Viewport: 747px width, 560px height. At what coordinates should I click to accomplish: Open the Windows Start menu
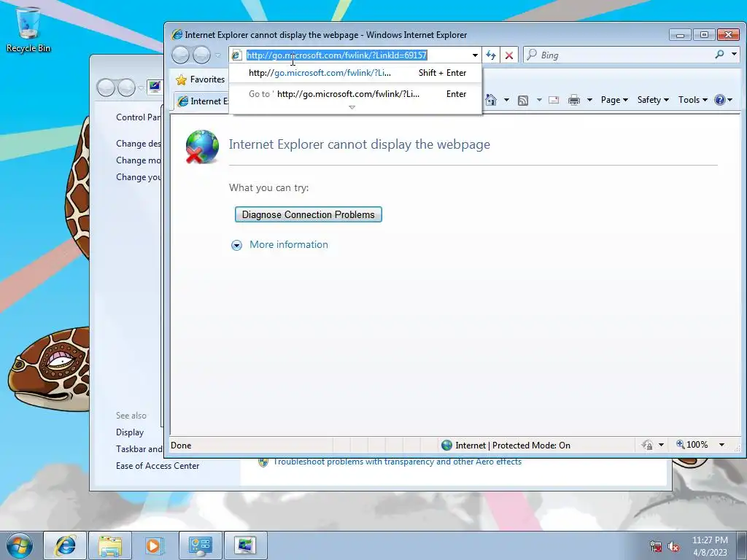pos(20,545)
